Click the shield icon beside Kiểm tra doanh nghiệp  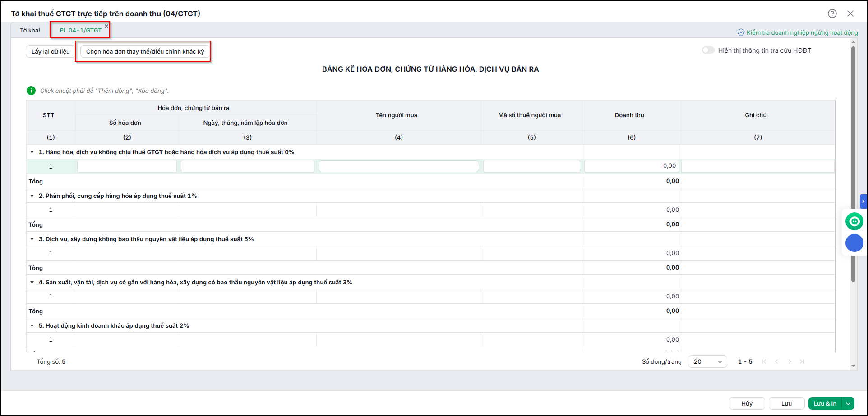[x=741, y=32]
